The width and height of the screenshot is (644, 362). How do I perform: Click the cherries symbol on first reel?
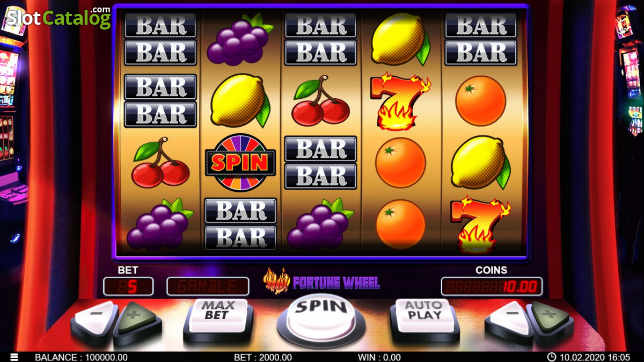coord(160,162)
